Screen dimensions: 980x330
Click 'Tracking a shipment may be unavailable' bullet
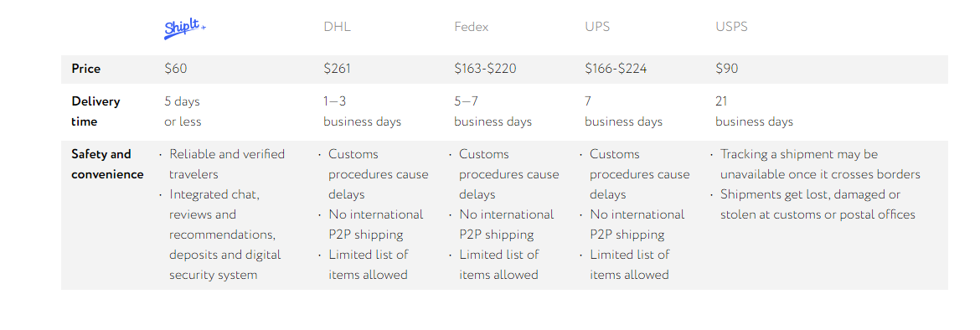[815, 164]
